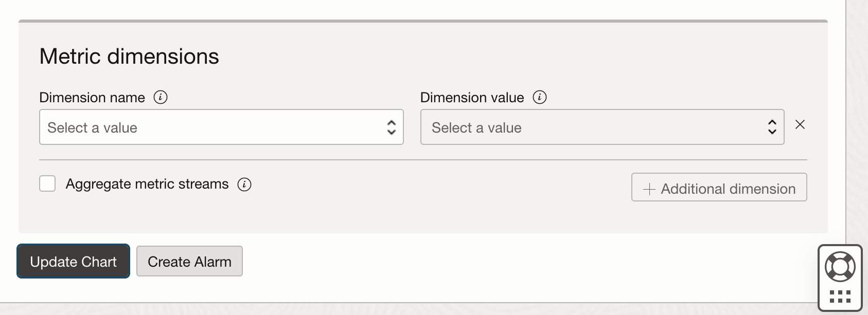Image resolution: width=868 pixels, height=315 pixels.
Task: Add a dimension with Additional dimension button
Action: (x=719, y=188)
